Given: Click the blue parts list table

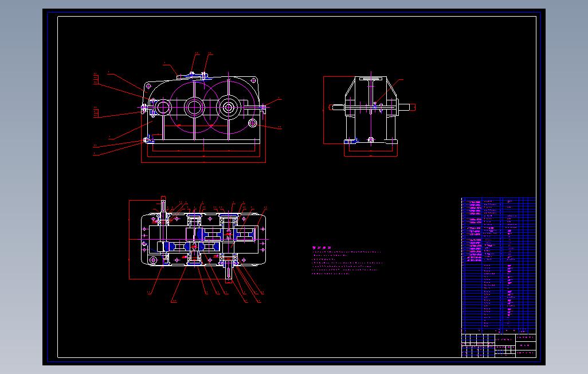Looking at the screenshot, I should coord(499,265).
